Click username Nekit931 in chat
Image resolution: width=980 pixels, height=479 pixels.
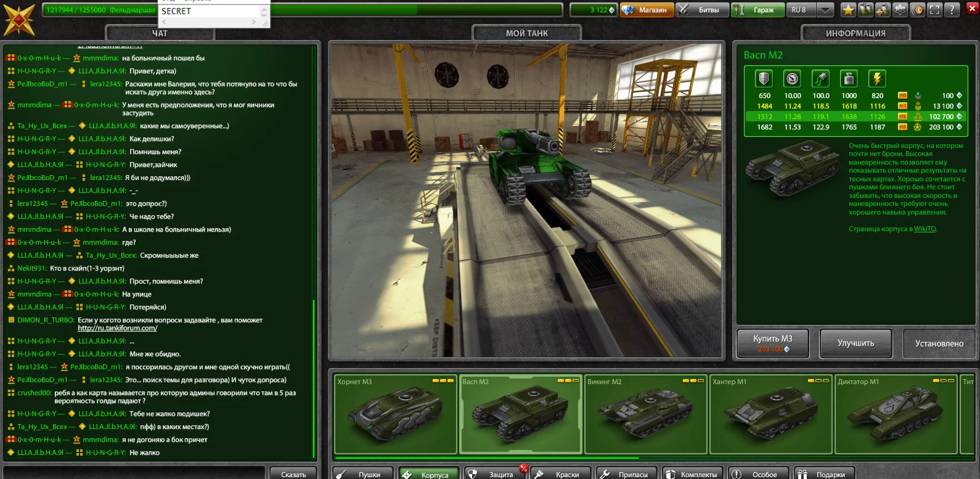point(32,268)
